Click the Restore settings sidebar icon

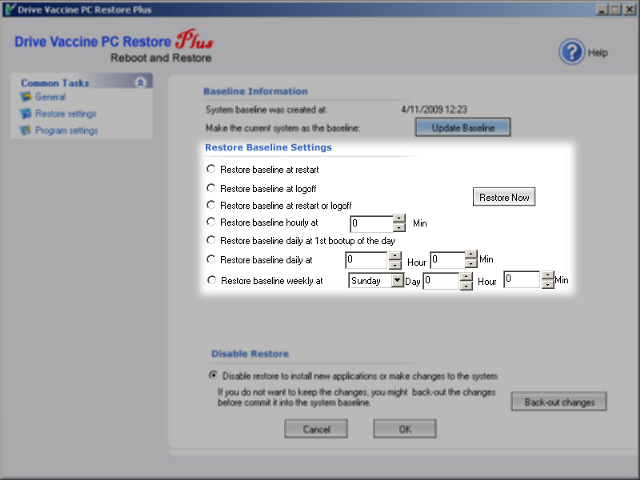pyautogui.click(x=26, y=113)
